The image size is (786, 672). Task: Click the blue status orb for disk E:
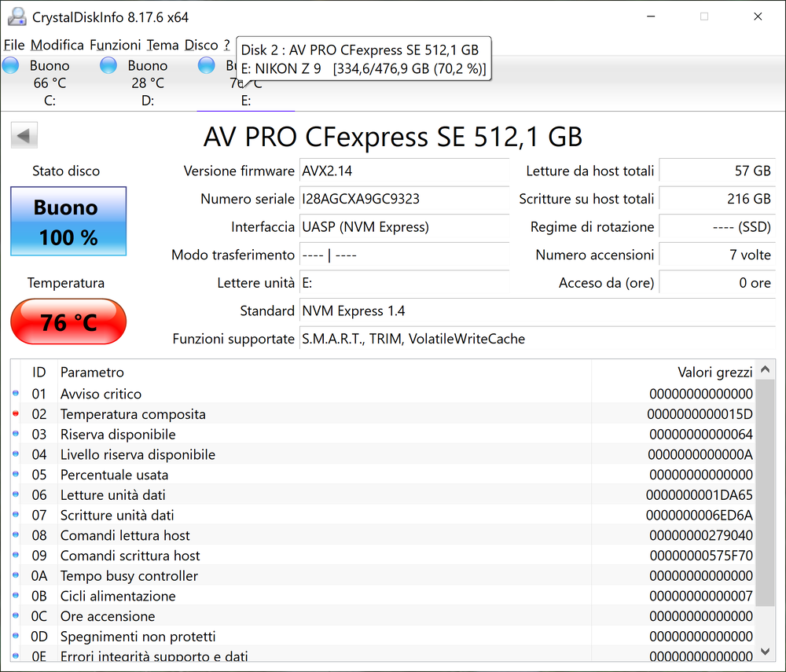[206, 66]
